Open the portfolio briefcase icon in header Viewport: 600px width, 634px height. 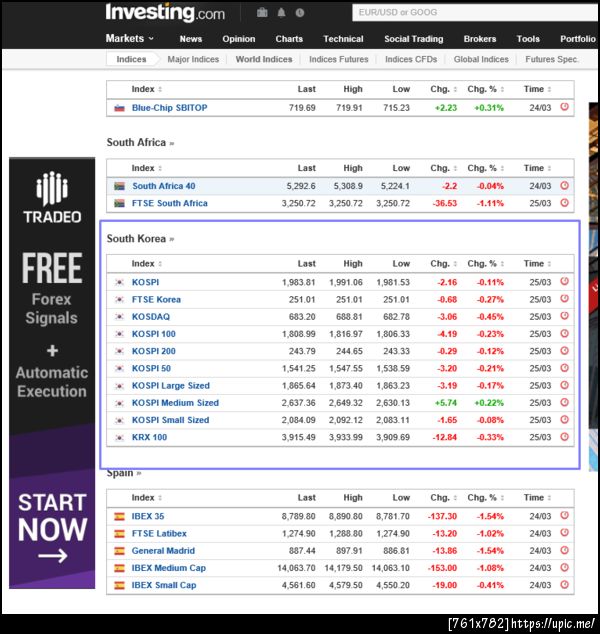coord(262,13)
